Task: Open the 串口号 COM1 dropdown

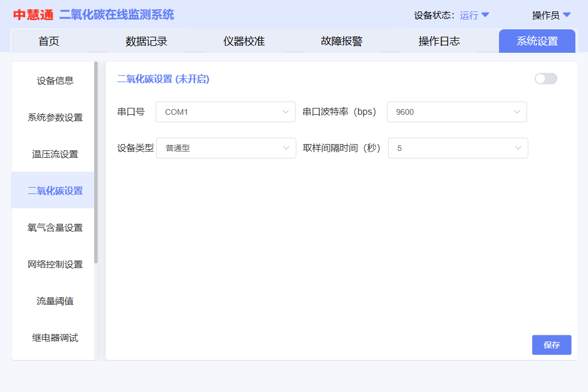Action: click(x=225, y=112)
